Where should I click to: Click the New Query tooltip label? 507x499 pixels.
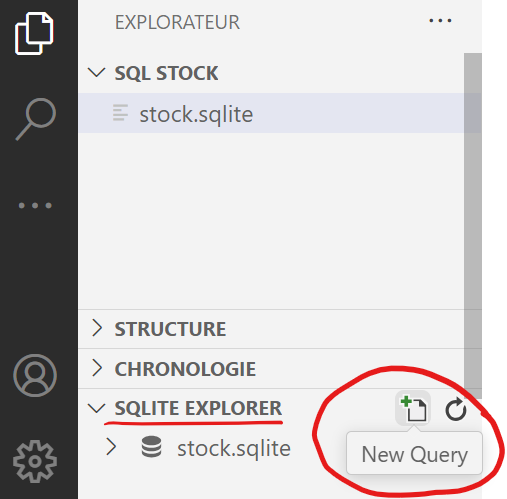point(414,454)
